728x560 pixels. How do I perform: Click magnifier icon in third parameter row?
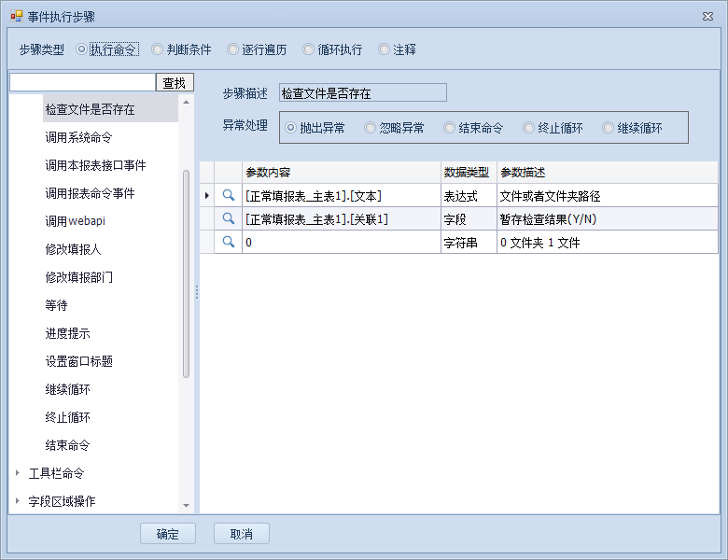coord(228,242)
